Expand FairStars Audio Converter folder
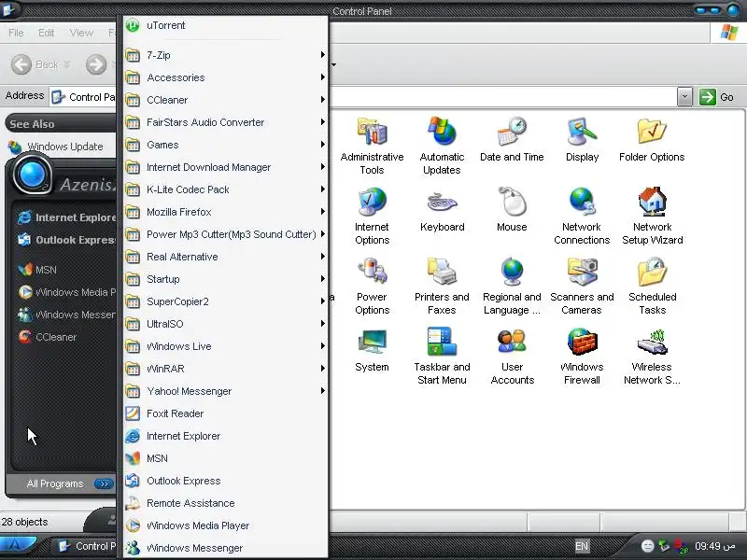 [x=226, y=122]
